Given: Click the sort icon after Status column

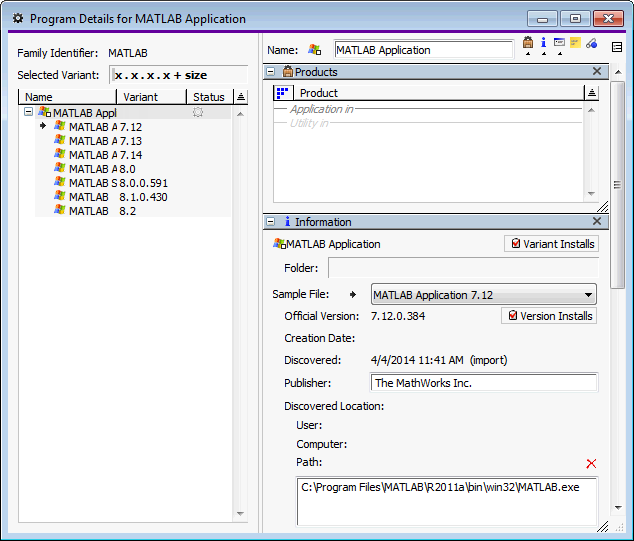Looking at the screenshot, I should pos(241,97).
